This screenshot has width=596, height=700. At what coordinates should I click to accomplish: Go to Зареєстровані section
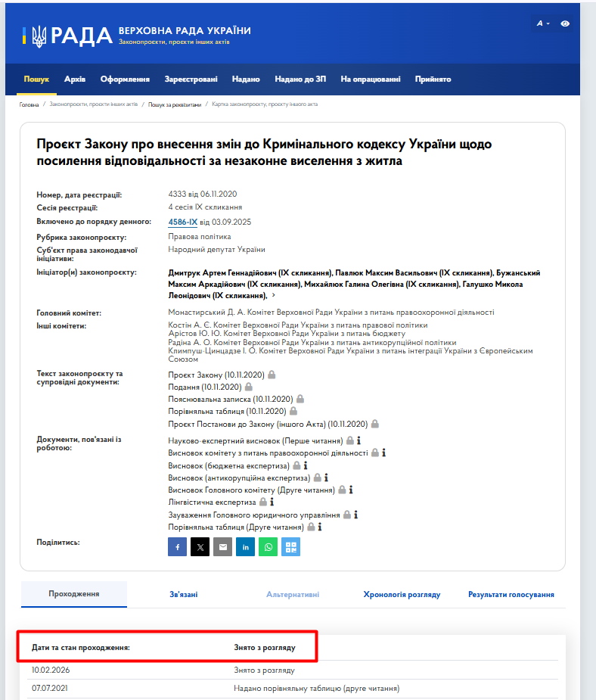point(191,79)
